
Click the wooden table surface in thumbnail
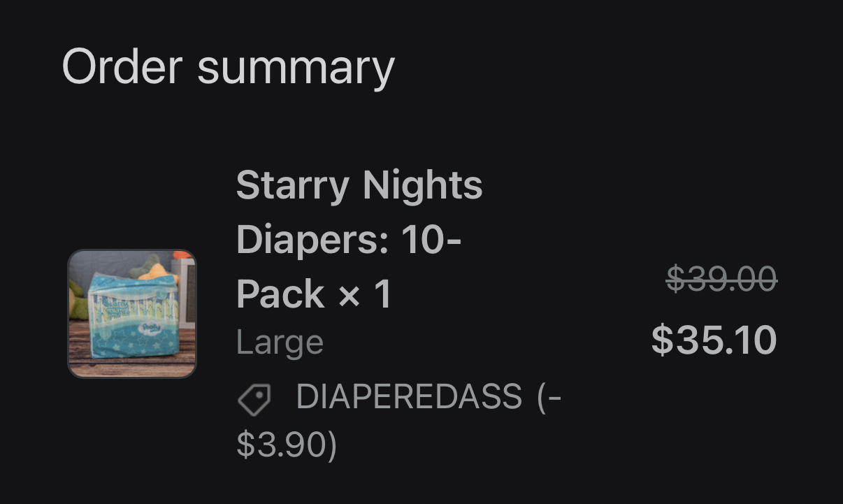click(x=133, y=367)
